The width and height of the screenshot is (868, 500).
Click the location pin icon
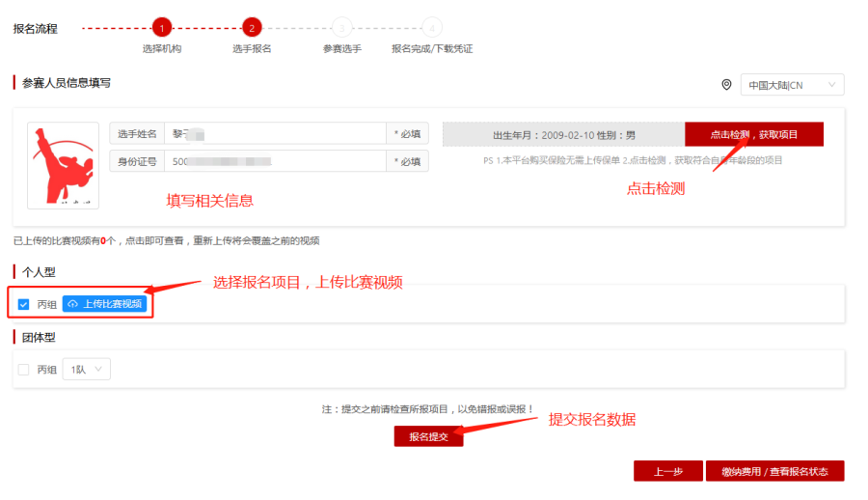726,85
